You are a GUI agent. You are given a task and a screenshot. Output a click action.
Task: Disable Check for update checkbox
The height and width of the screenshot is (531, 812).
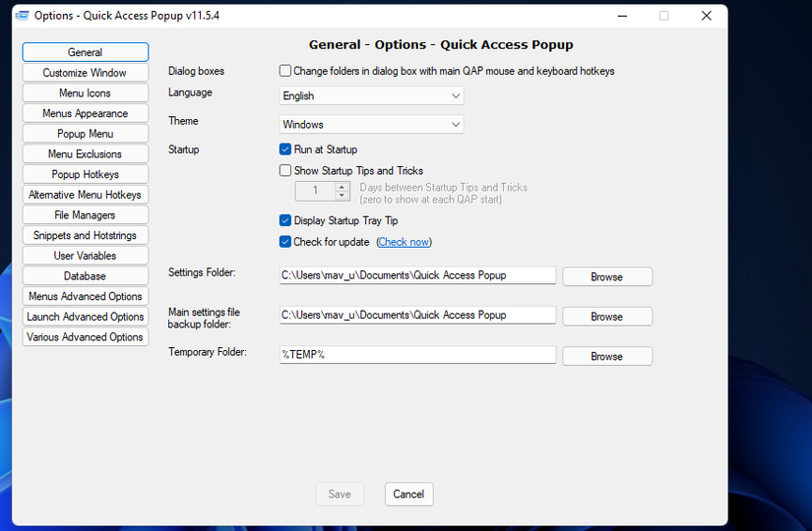point(285,242)
